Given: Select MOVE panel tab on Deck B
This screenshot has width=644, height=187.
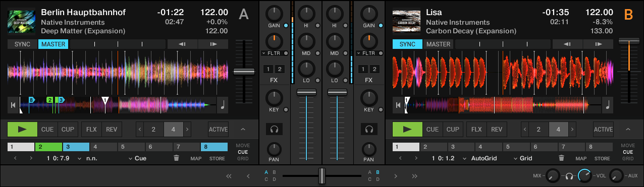Looking at the screenshot, I should [628, 146].
